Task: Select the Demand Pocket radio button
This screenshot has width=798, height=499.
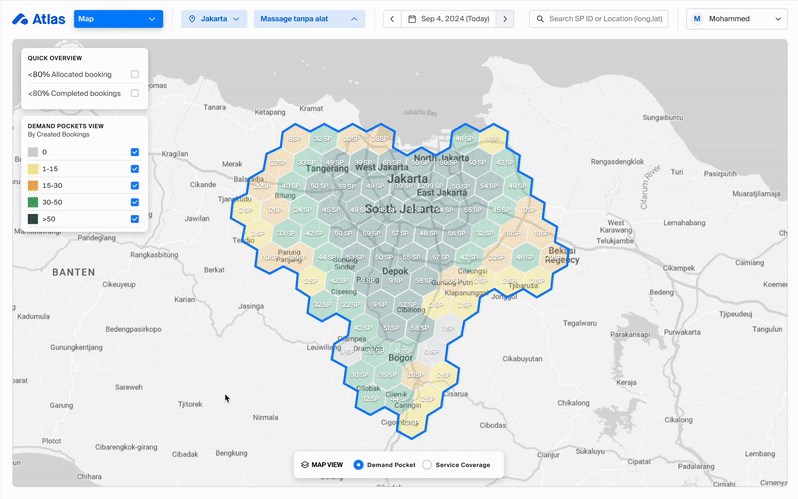Action: point(360,464)
